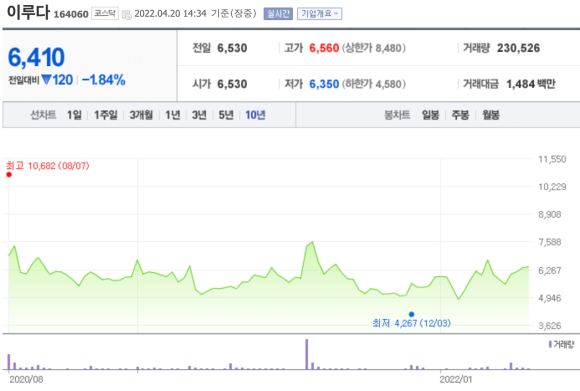
Task: Click the tallest purple volume bar
Action: coord(307,354)
